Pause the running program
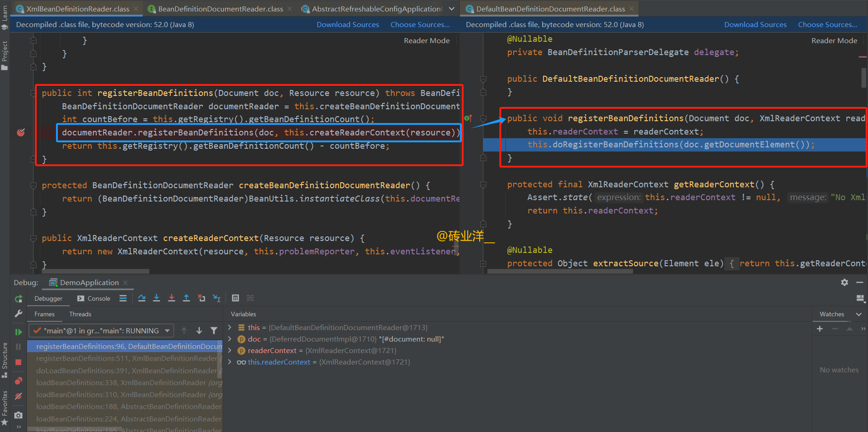 (18, 347)
